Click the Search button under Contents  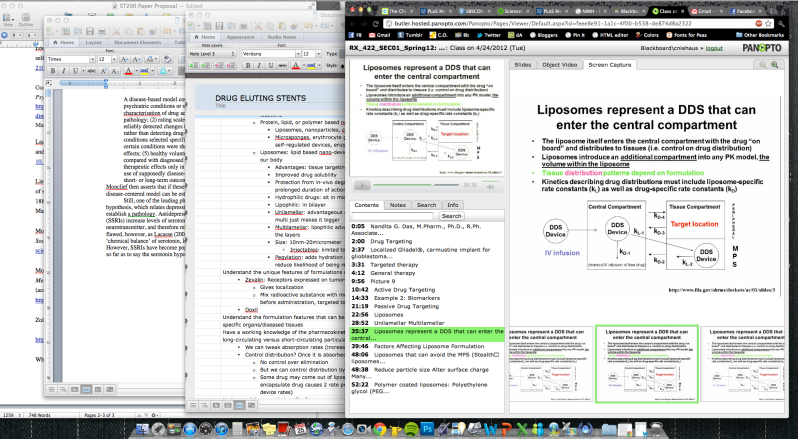pyautogui.click(x=451, y=216)
